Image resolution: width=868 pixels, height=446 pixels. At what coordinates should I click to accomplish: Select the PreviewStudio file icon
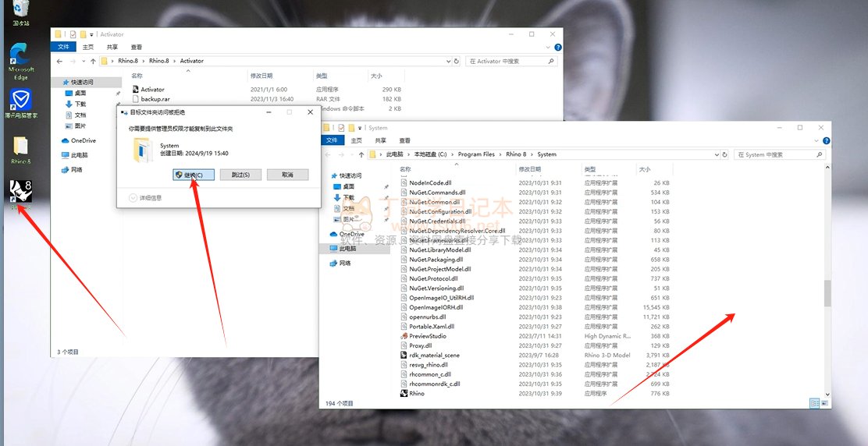[x=404, y=336]
